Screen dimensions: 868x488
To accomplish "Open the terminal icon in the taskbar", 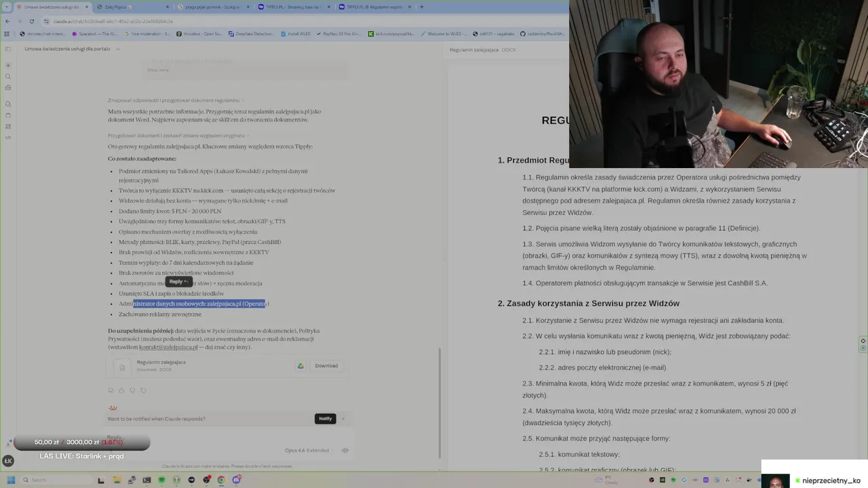I will (146, 480).
